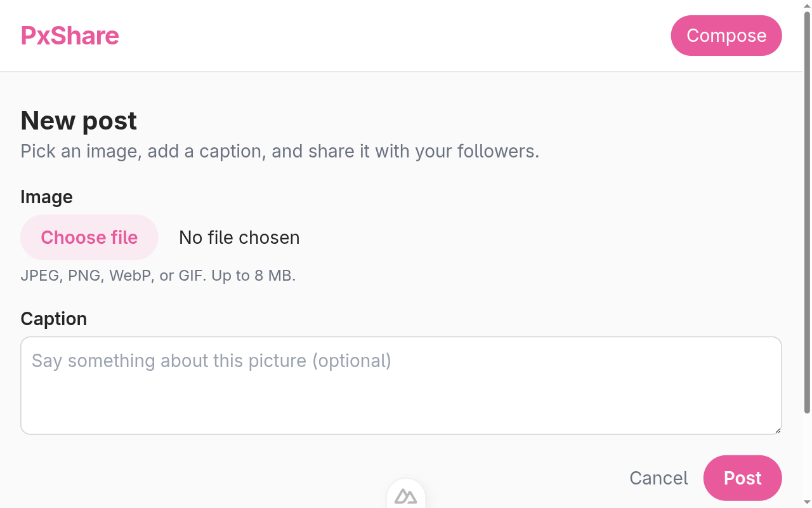Click the 'Caption' section label
812x508 pixels.
54,319
